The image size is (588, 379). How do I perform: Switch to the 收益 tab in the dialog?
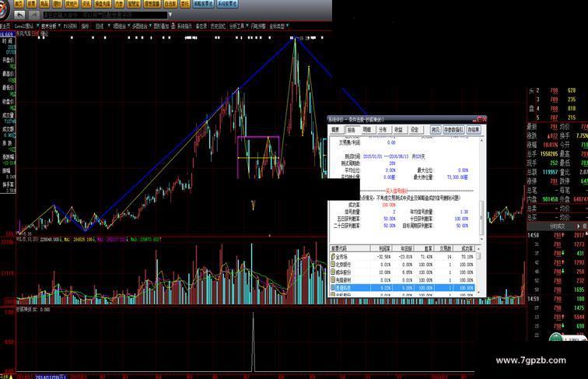(399, 129)
